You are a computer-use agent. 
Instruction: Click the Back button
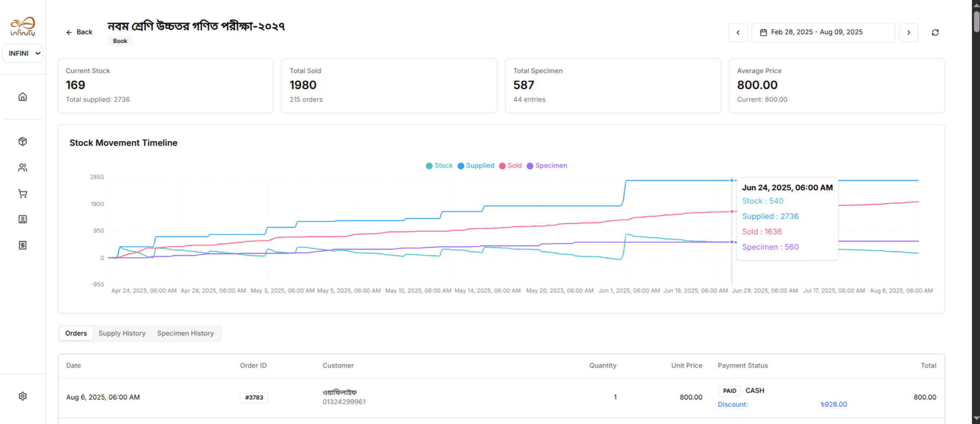79,32
